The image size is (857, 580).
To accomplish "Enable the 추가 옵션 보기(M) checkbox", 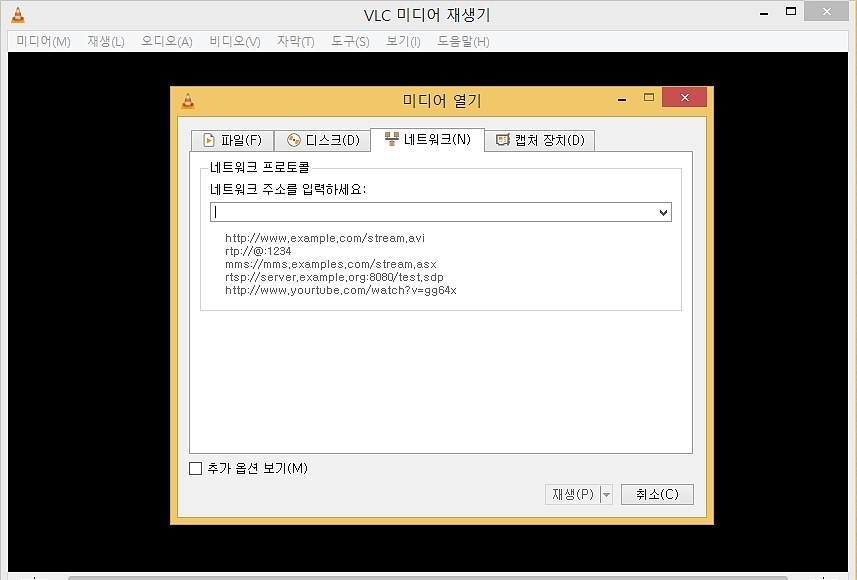I will click(x=195, y=468).
